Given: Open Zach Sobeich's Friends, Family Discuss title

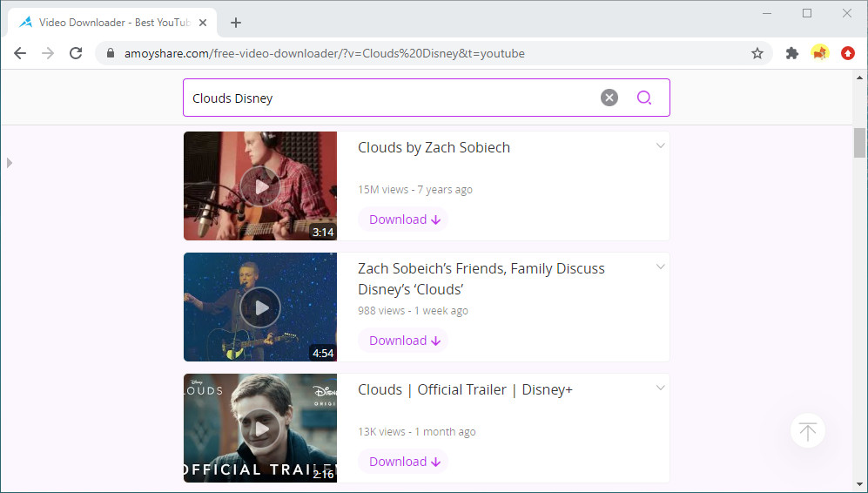Looking at the screenshot, I should coord(481,280).
